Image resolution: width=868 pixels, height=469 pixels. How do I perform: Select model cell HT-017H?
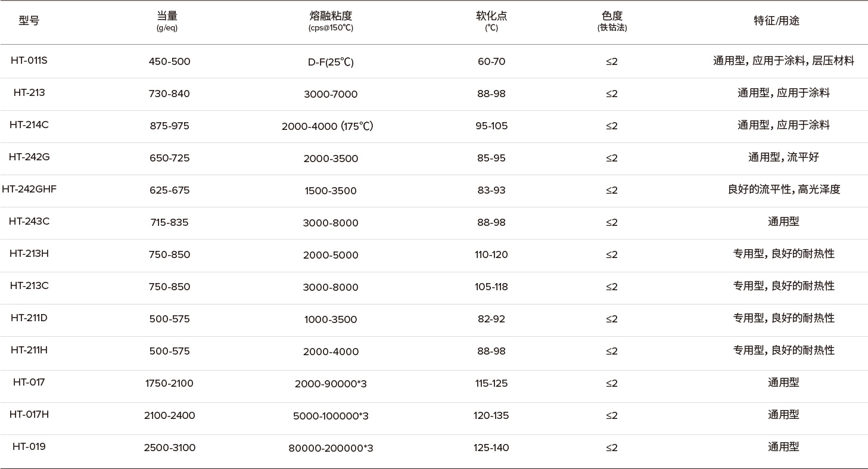click(29, 415)
